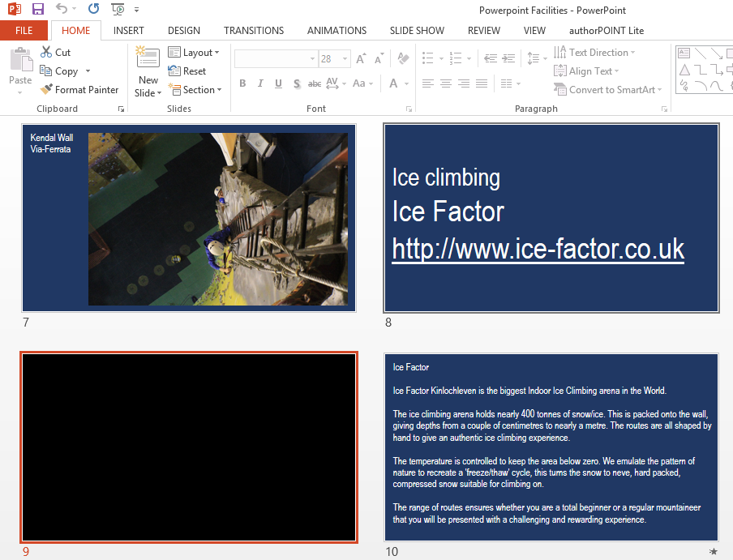
Task: Start slide show from beginning icon
Action: (118, 9)
